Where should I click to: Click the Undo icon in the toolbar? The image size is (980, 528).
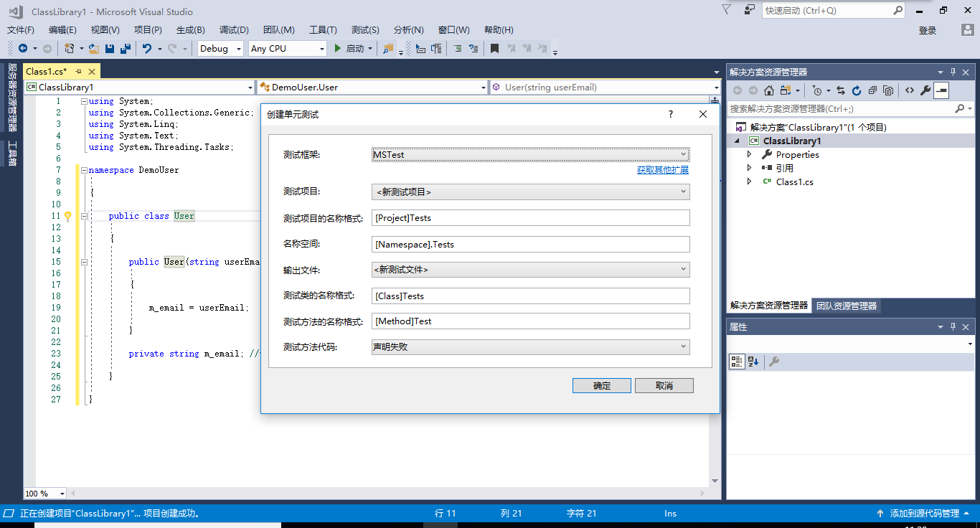[x=146, y=49]
